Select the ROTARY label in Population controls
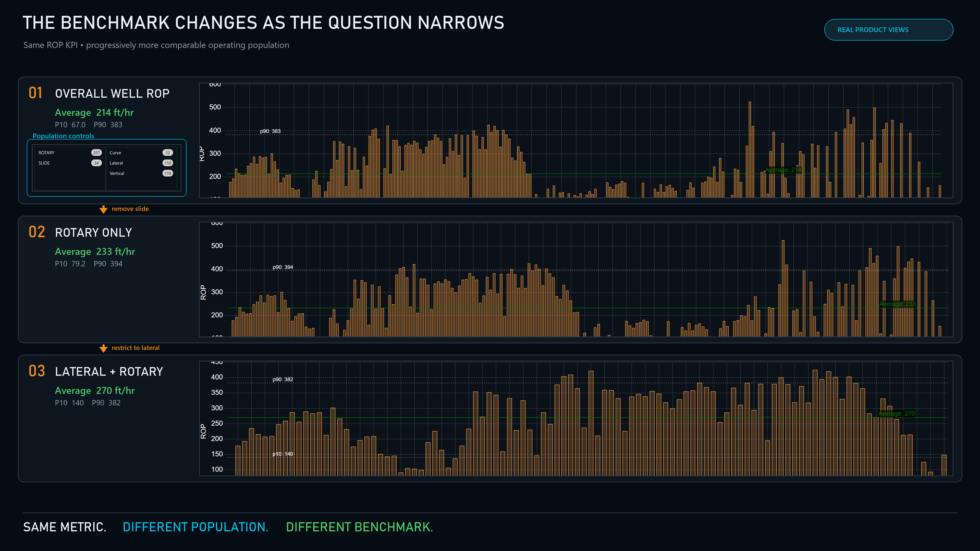Viewport: 980px width, 551px height. pos(46,153)
